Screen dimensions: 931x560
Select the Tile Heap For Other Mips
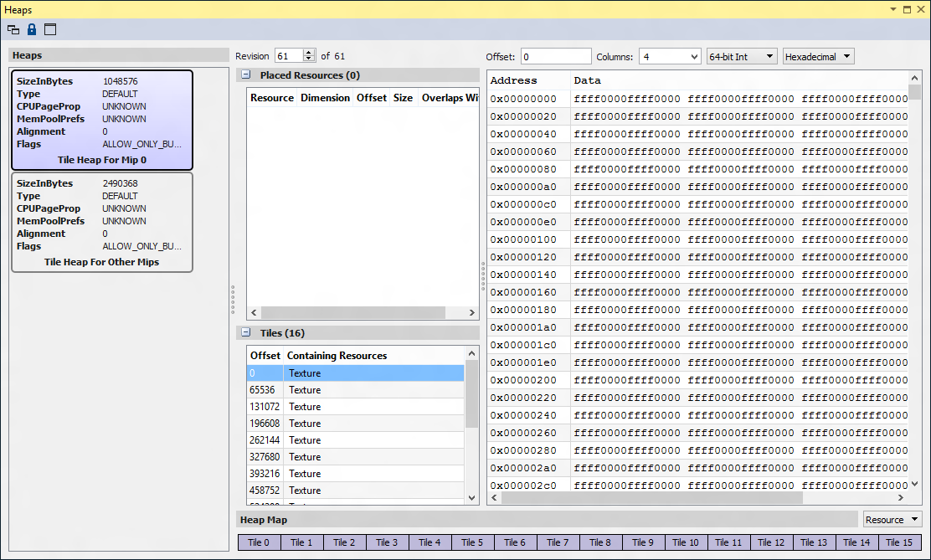(101, 222)
